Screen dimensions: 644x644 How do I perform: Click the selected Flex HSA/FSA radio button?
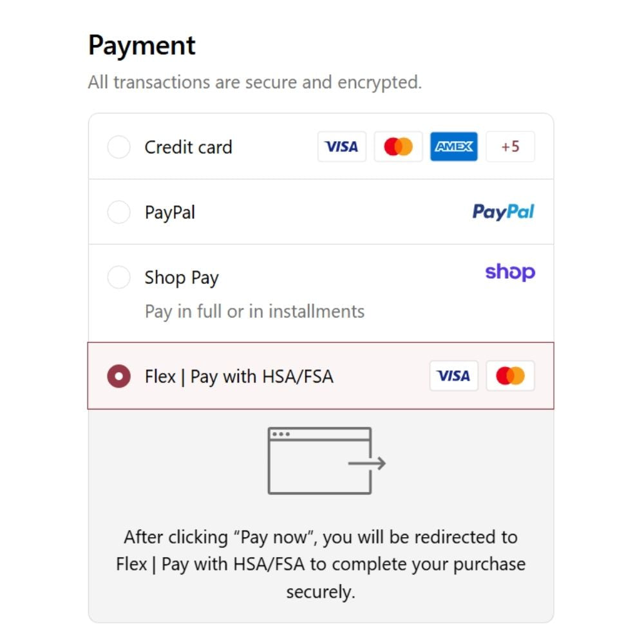tap(118, 376)
